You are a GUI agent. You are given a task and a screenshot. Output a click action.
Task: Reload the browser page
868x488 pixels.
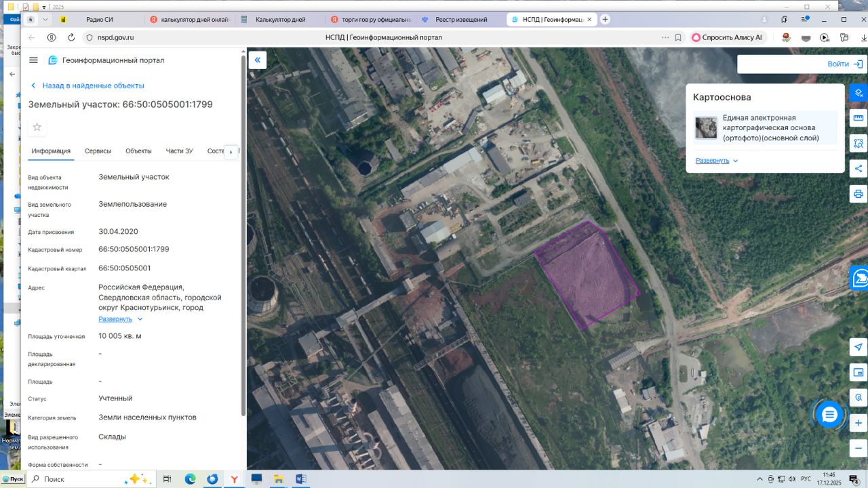71,38
